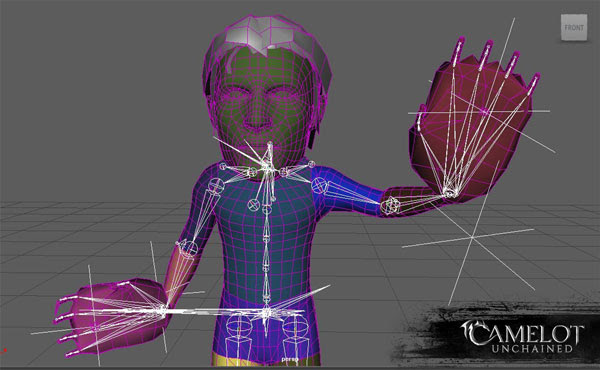This screenshot has height=370, width=600.
Task: Select the pelvis root joint star at hips
Action: pyautogui.click(x=266, y=313)
